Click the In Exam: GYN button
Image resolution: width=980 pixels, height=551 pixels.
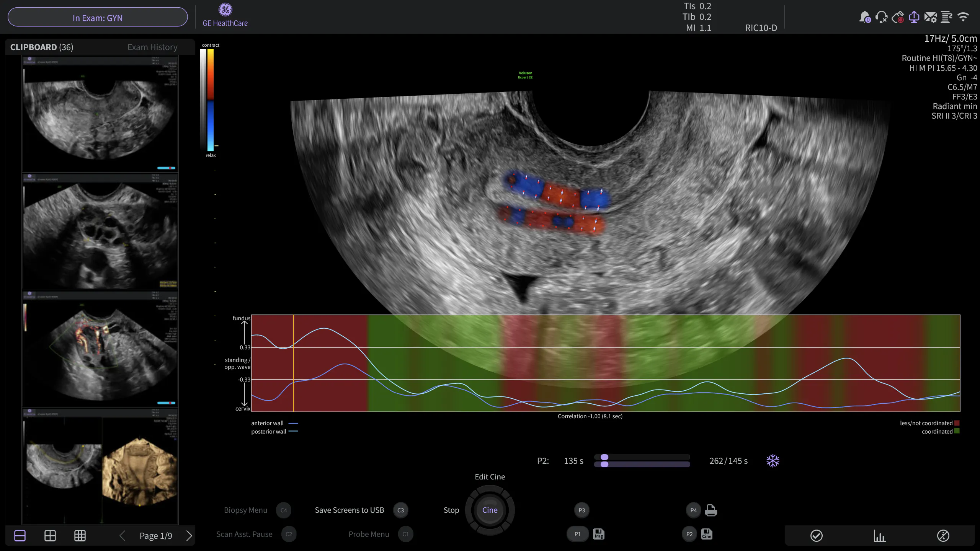pos(98,18)
